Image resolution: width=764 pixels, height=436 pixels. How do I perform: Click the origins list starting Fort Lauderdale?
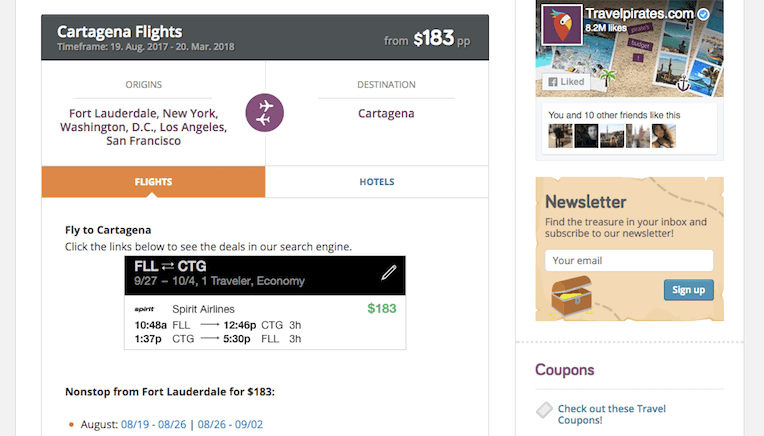click(x=143, y=127)
